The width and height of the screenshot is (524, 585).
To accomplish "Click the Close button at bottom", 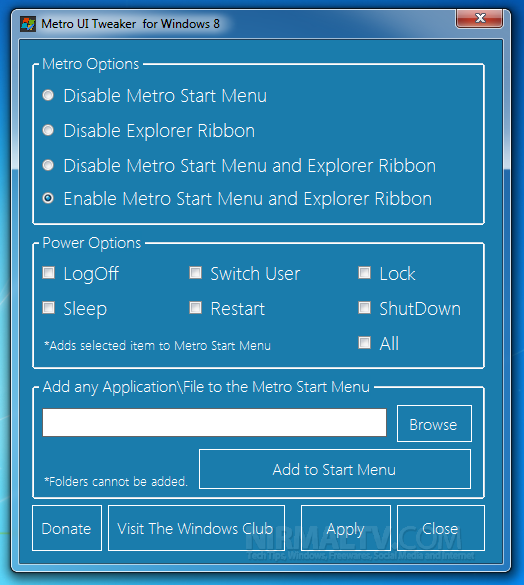I will (x=441, y=528).
